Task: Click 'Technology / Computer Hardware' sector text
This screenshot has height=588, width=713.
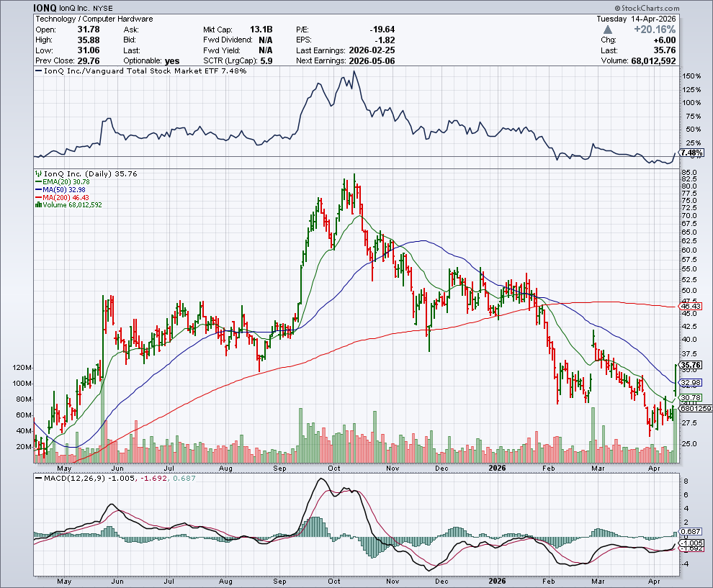Action: click(94, 19)
